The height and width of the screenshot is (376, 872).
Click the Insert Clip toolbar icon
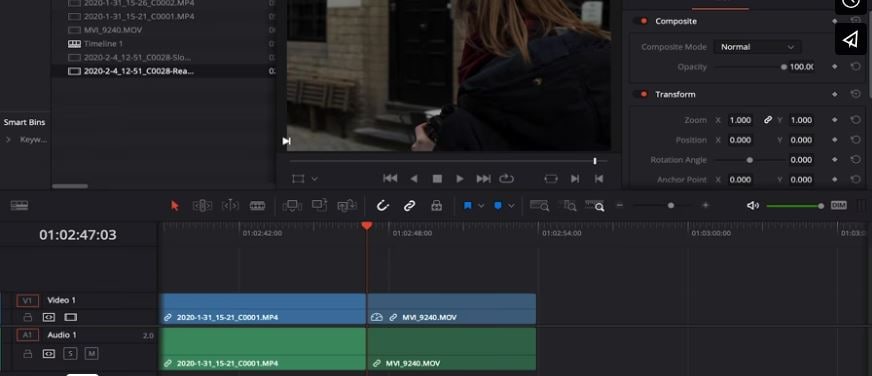pos(292,206)
